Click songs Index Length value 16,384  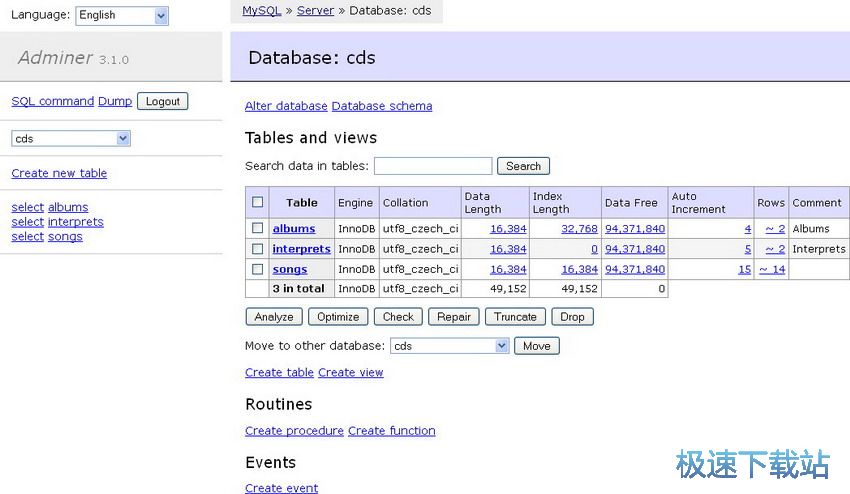pyautogui.click(x=579, y=269)
